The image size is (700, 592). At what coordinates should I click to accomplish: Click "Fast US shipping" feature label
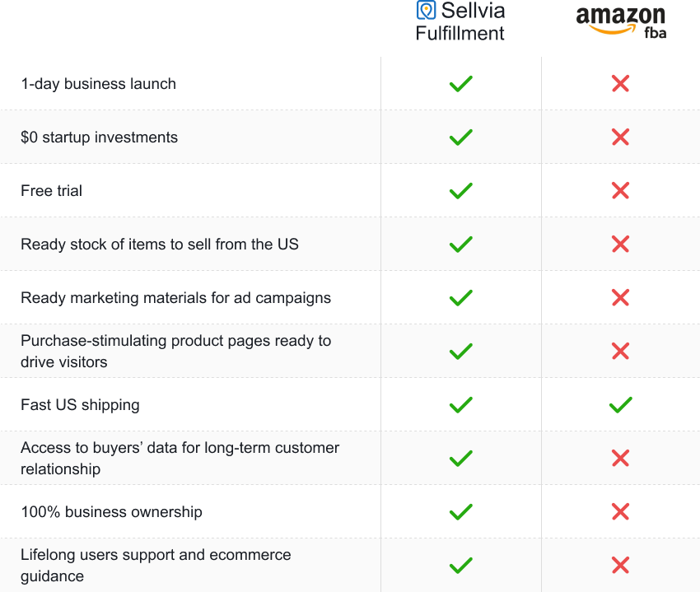click(x=81, y=405)
